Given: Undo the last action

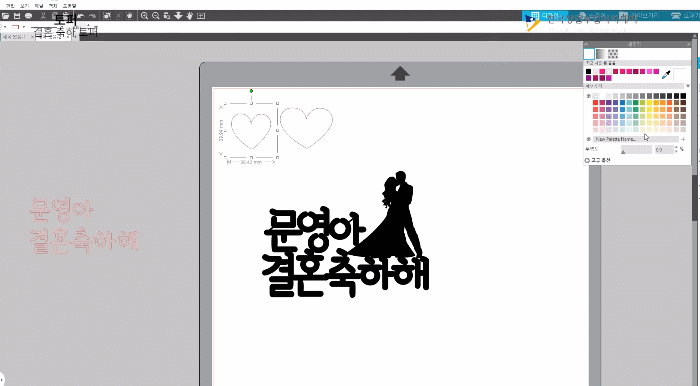Looking at the screenshot, I should point(81,16).
